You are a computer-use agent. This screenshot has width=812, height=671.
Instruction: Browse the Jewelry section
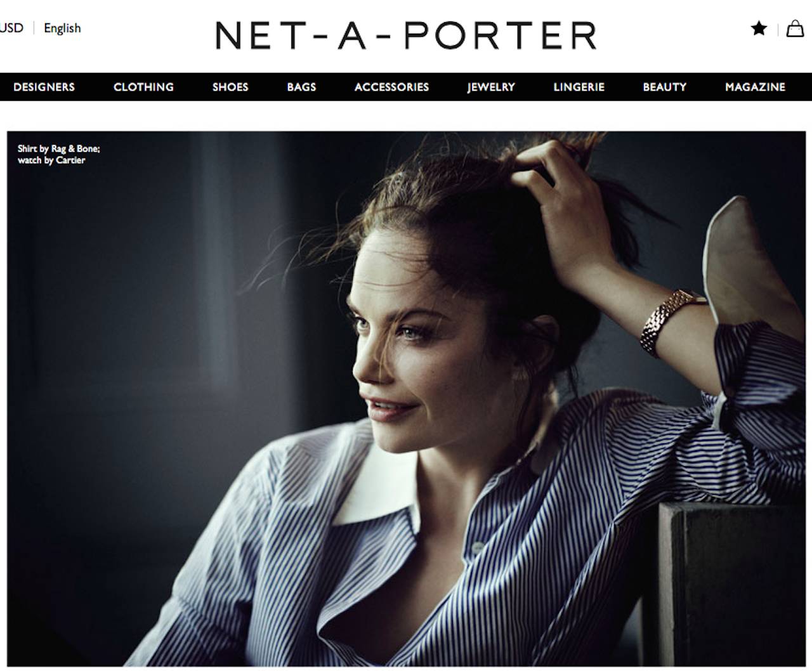(x=491, y=87)
